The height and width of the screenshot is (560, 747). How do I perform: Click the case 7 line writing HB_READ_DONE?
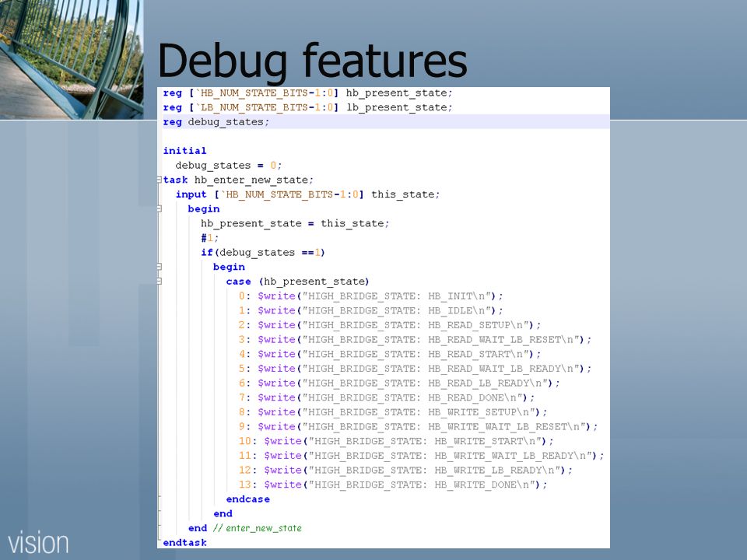coord(387,397)
